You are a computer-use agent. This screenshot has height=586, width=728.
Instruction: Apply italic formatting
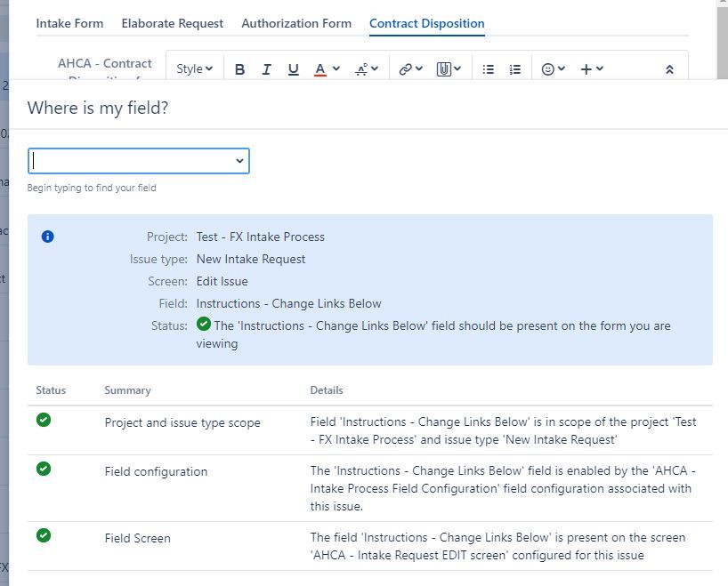coord(266,68)
